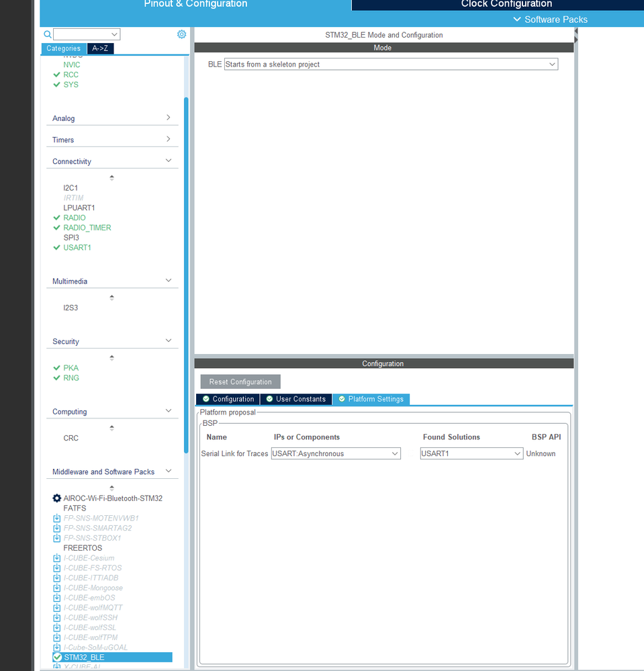Select RADIO under Connectivity
Image resolution: width=644 pixels, height=671 pixels.
tap(75, 218)
